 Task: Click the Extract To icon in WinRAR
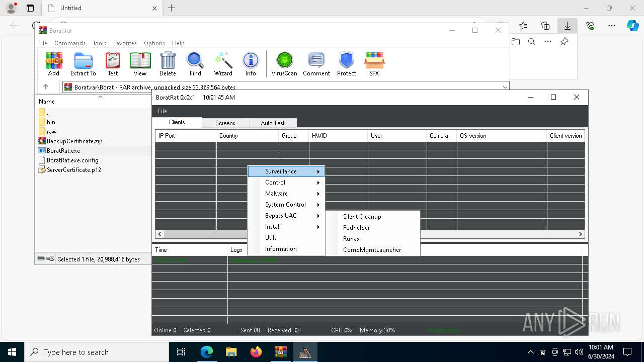[83, 64]
